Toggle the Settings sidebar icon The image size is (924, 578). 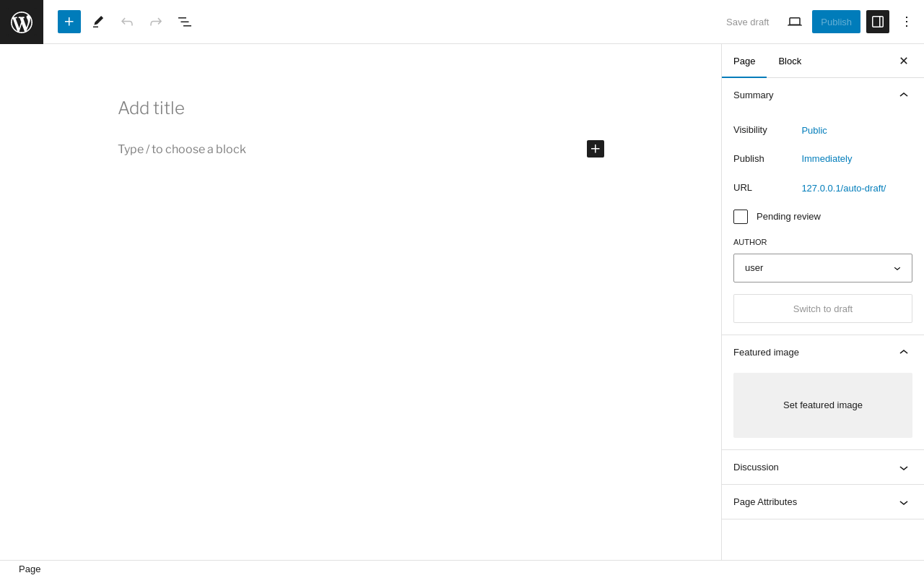(x=878, y=22)
